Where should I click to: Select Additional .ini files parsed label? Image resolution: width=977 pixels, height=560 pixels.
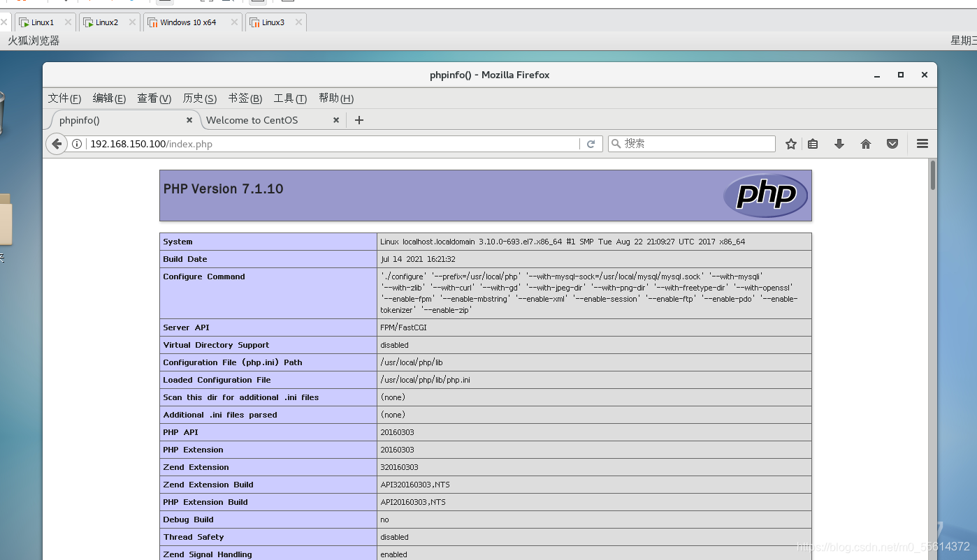click(x=220, y=415)
